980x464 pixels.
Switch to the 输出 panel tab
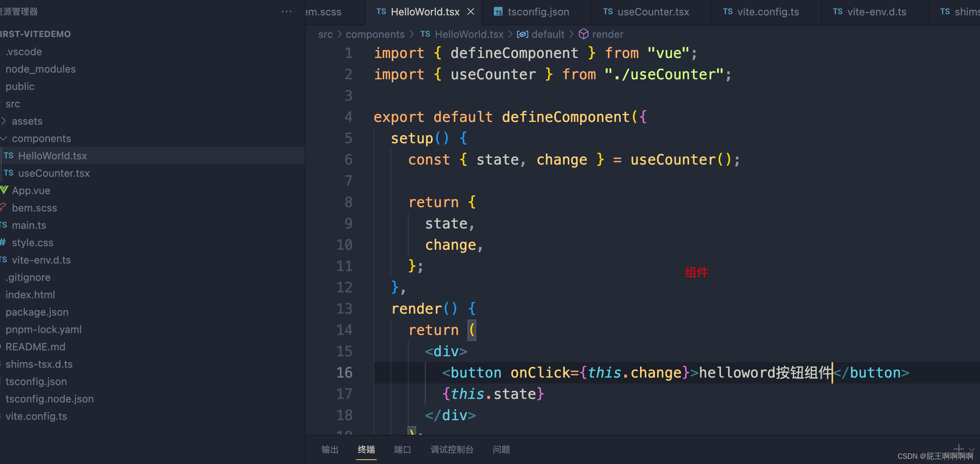click(330, 449)
